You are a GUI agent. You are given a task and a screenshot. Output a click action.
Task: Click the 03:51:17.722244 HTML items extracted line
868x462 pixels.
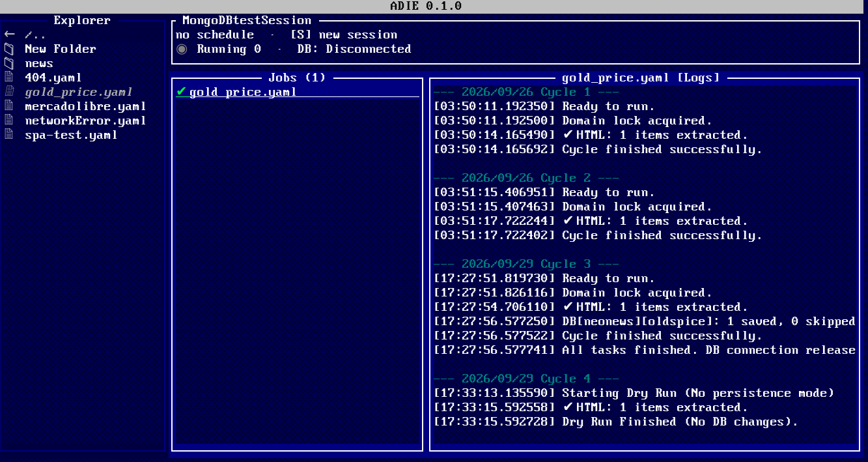pyautogui.click(x=591, y=221)
